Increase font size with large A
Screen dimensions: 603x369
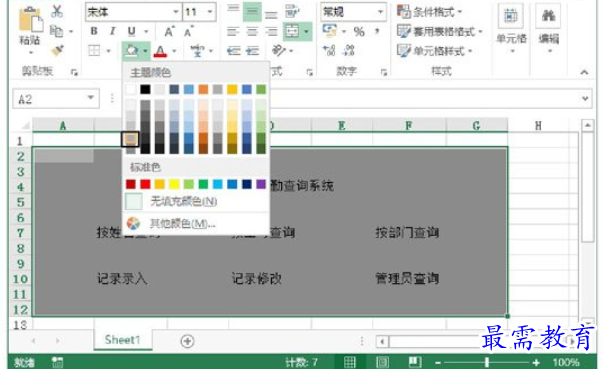click(169, 32)
